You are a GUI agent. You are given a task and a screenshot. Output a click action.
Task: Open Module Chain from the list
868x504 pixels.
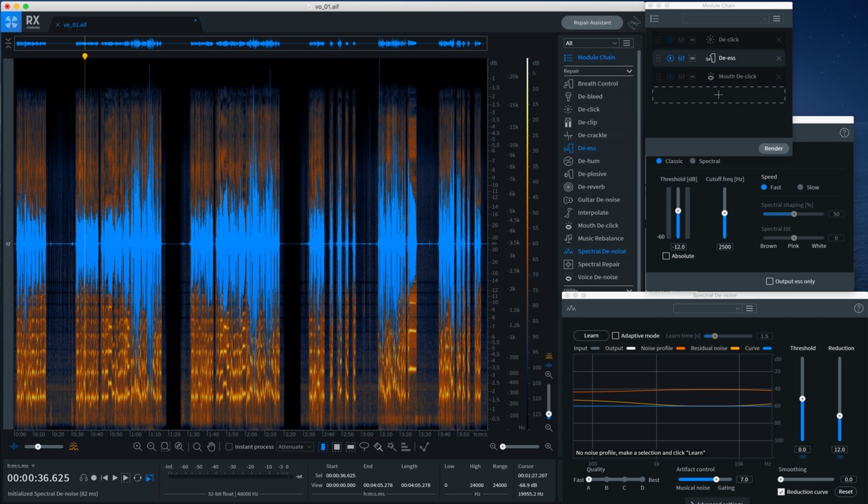point(596,58)
